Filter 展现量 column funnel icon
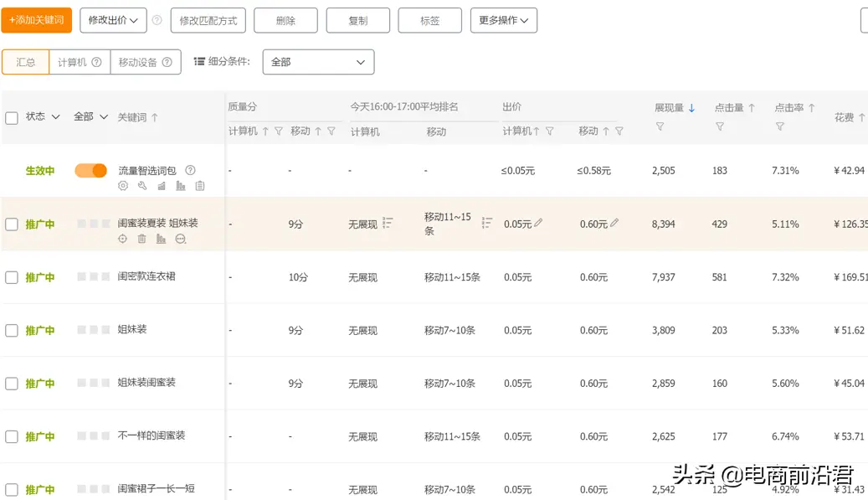The image size is (868, 500). [x=660, y=126]
